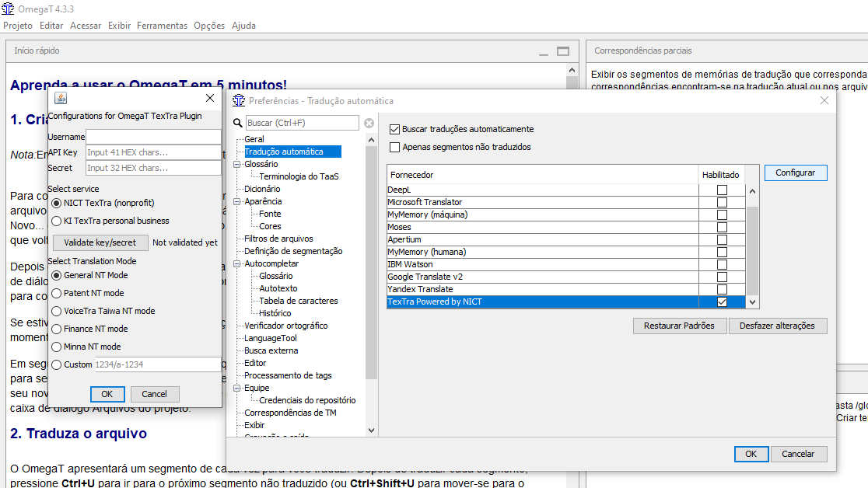Select KI TexTra personal business
The width and height of the screenshot is (868, 488).
(57, 221)
